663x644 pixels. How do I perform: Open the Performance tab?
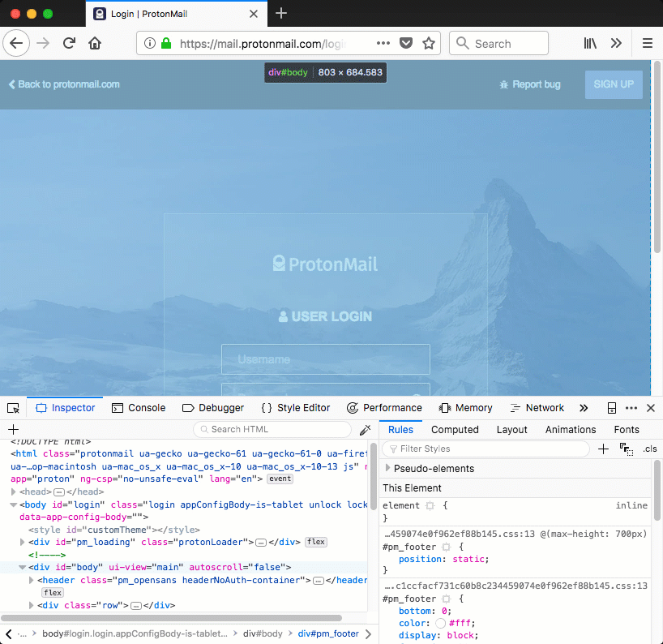[x=384, y=408]
